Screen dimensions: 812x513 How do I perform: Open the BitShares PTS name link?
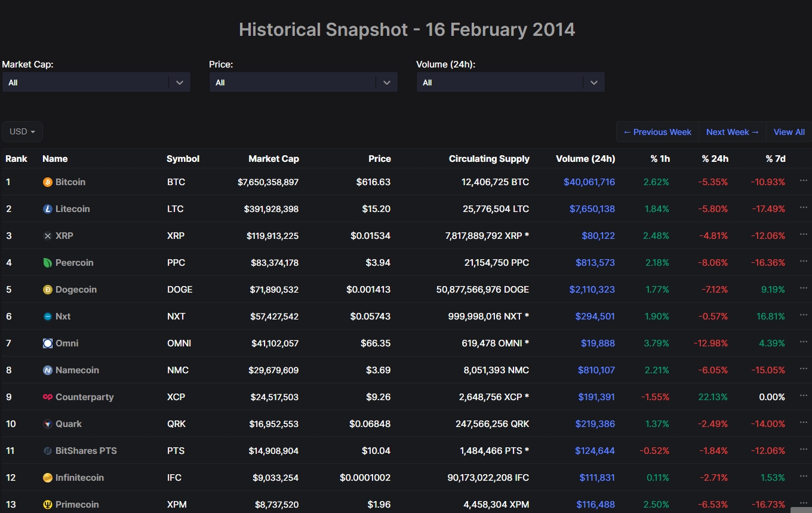coord(86,451)
